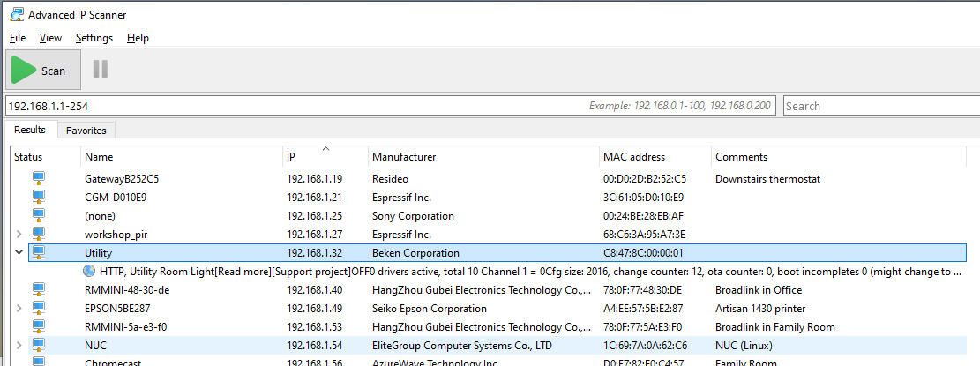The width and height of the screenshot is (980, 366).
Task: Click the workshop_pir computer status icon
Action: (39, 235)
